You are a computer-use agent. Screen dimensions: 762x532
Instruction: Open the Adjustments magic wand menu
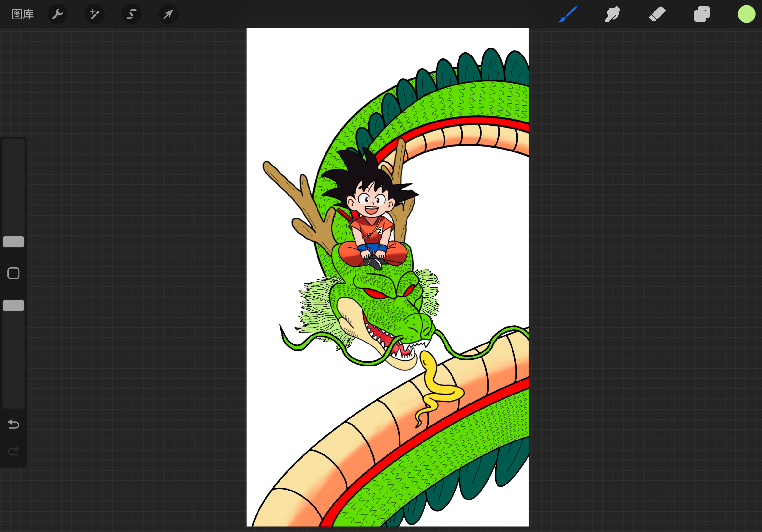94,14
